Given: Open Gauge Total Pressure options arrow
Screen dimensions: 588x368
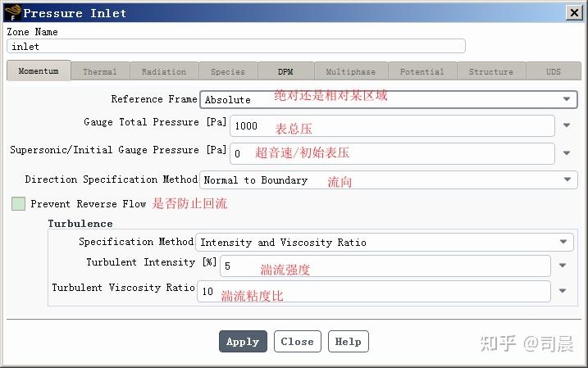Looking at the screenshot, I should [x=567, y=125].
